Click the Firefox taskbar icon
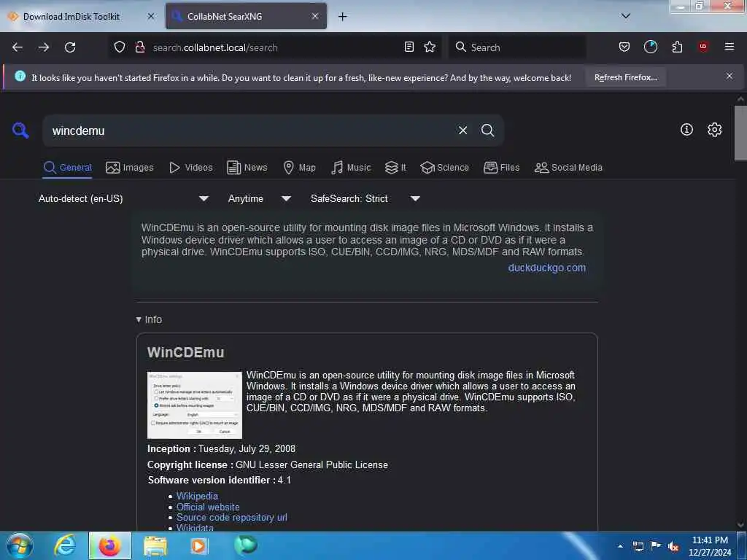The height and width of the screenshot is (560, 747). (109, 545)
